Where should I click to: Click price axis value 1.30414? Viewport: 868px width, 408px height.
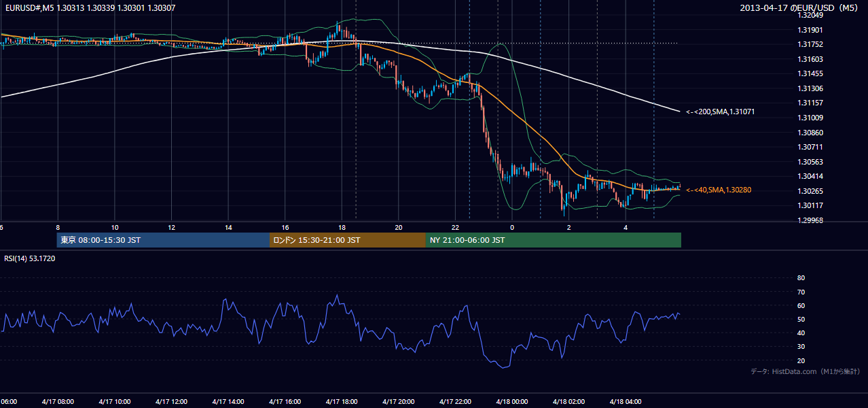coord(810,176)
